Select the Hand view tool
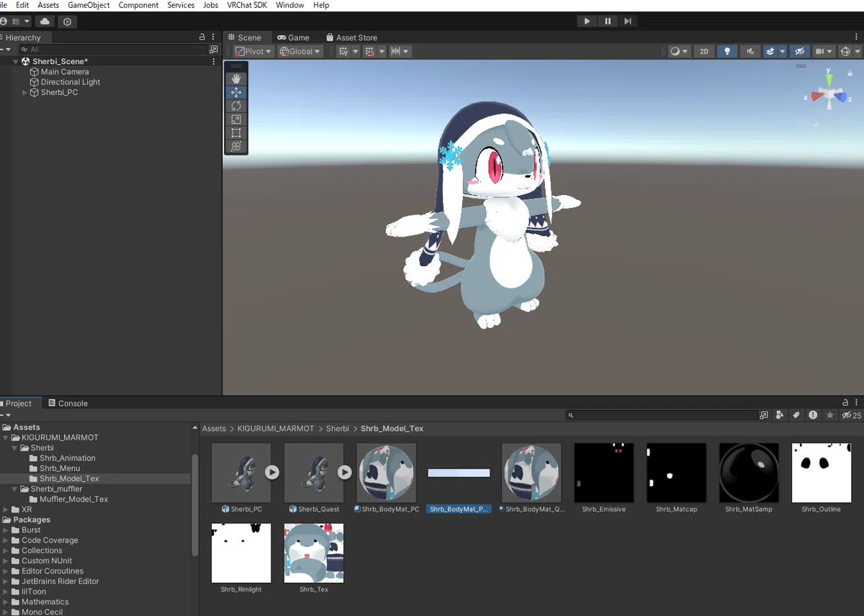864x616 pixels. pos(236,78)
